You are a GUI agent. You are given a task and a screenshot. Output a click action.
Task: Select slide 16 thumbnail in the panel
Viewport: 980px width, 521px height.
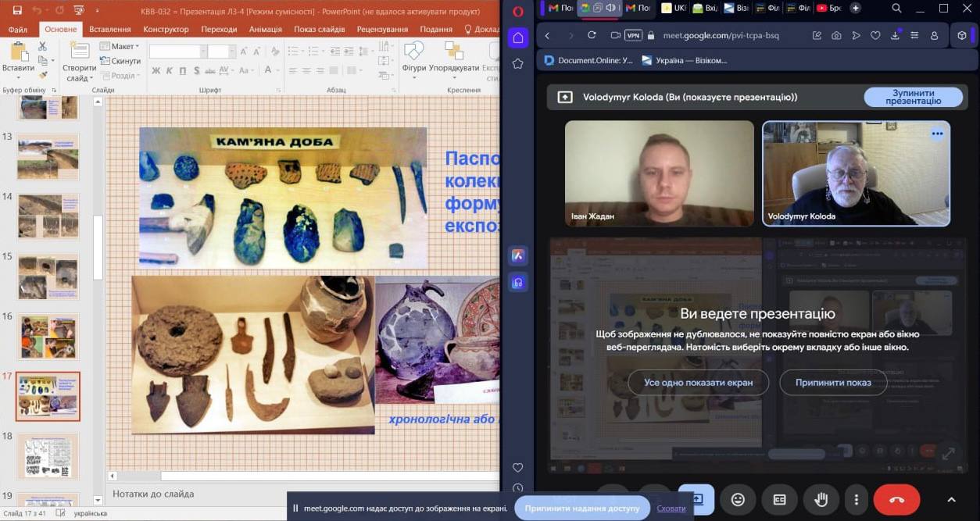[x=48, y=337]
